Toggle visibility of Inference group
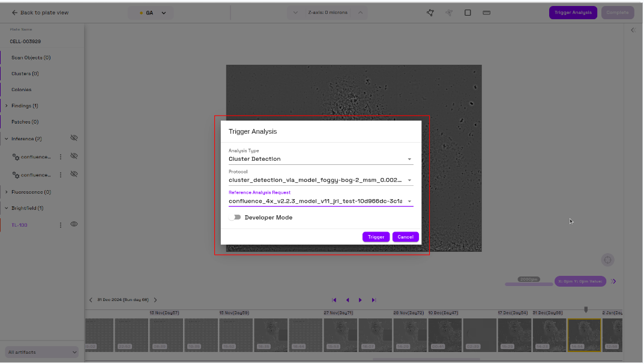Image resolution: width=644 pixels, height=364 pixels. tap(74, 138)
